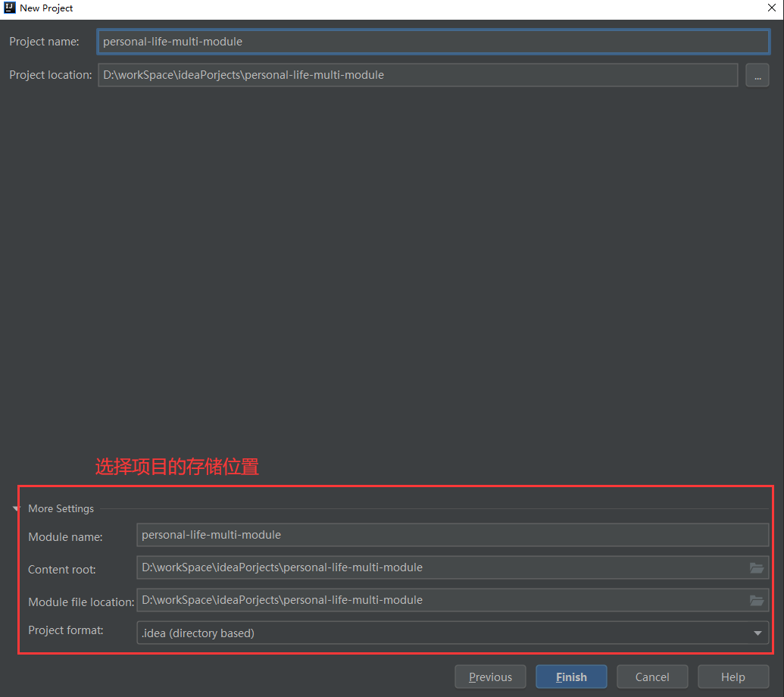784x697 pixels.
Task: Open the Project format dropdown
Action: pyautogui.click(x=452, y=633)
